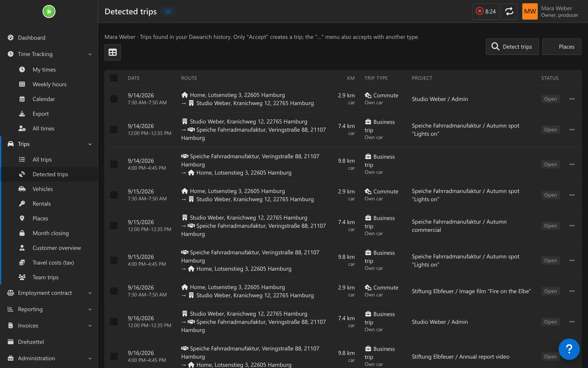
Task: Go to the Dashboard page
Action: click(x=49, y=38)
